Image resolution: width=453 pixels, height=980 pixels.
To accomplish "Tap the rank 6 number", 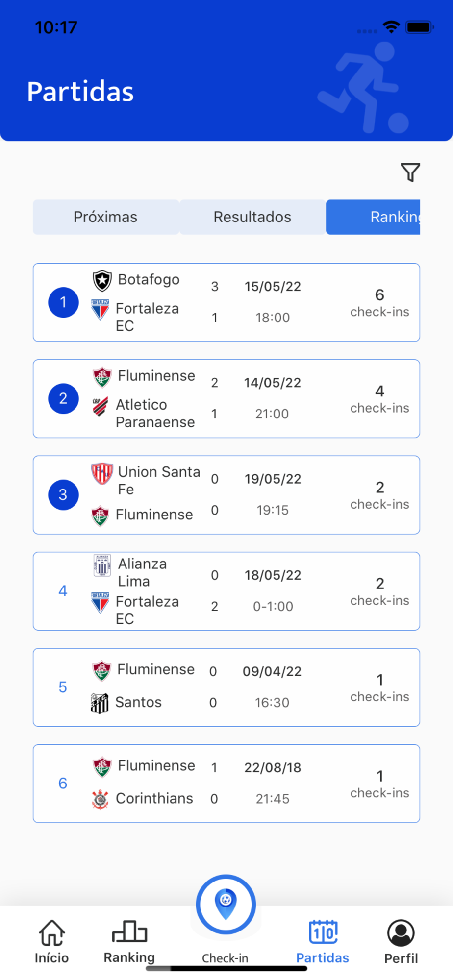I will point(63,783).
